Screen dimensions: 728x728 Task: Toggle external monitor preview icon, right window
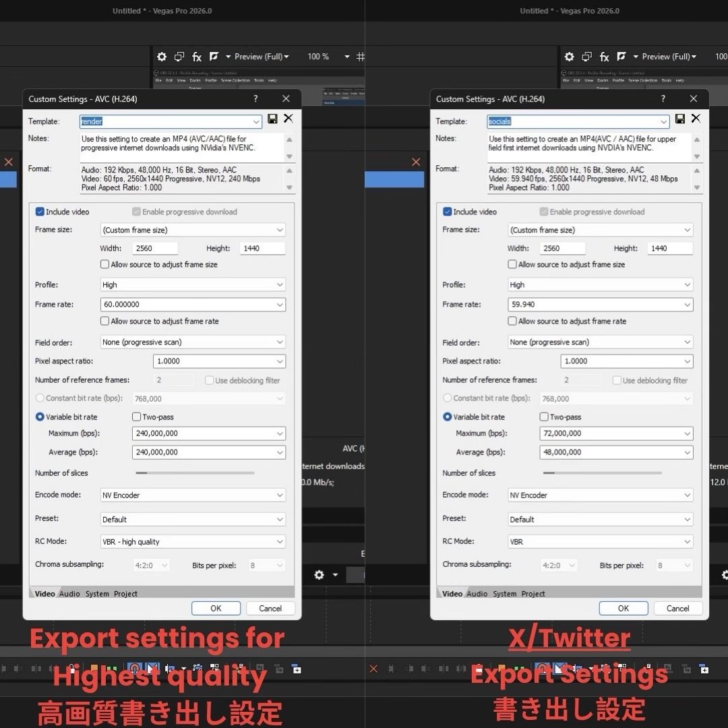pyautogui.click(x=587, y=57)
